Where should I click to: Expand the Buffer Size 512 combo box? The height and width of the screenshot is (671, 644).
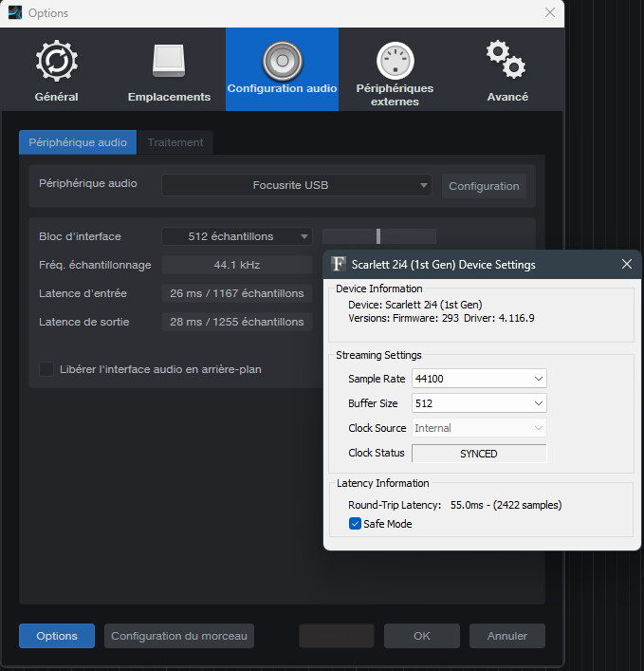click(479, 403)
